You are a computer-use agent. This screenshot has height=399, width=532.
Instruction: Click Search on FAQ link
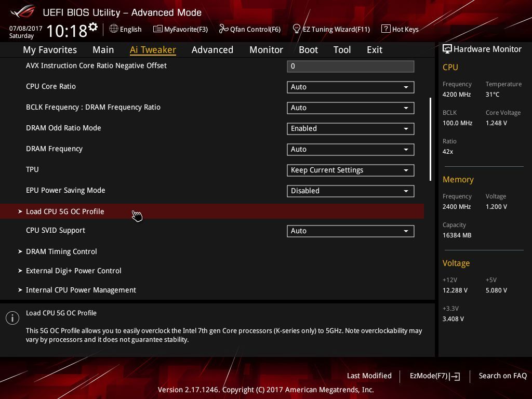[502, 376]
